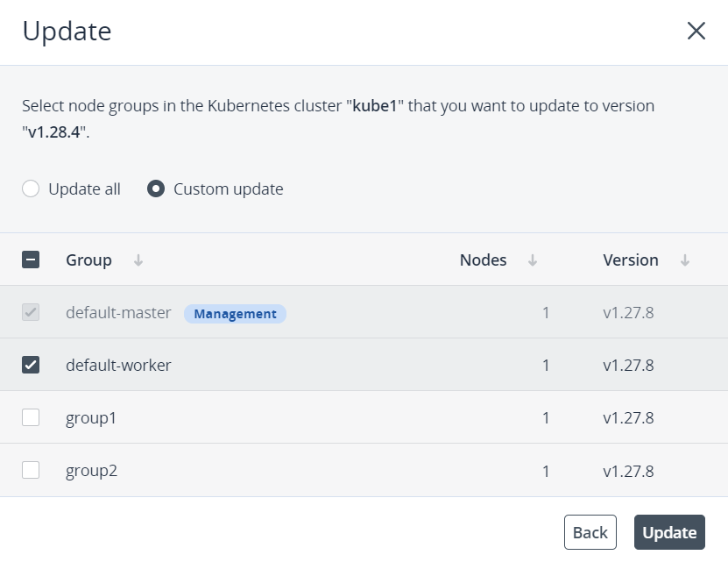Choose the "Custom update" radio option
Screen dimensions: 728x562
click(156, 189)
